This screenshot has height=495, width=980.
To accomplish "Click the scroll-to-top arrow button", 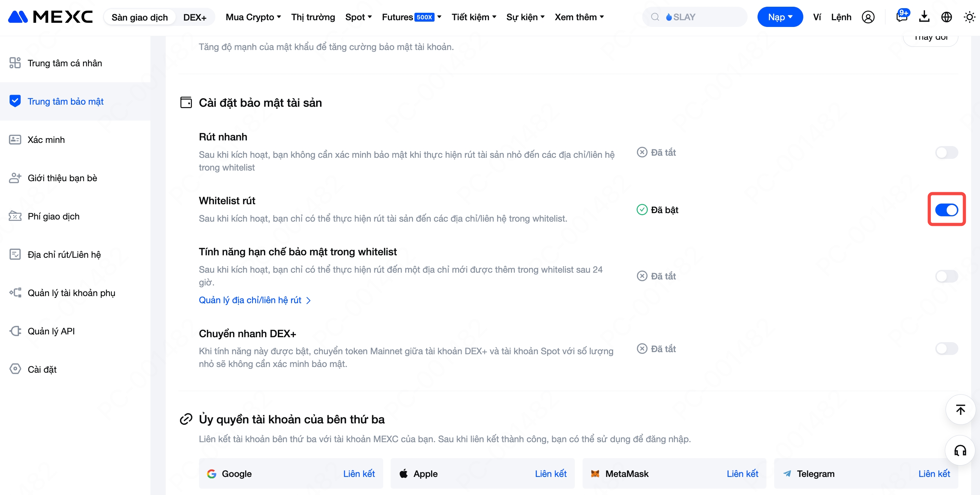I will (x=960, y=410).
